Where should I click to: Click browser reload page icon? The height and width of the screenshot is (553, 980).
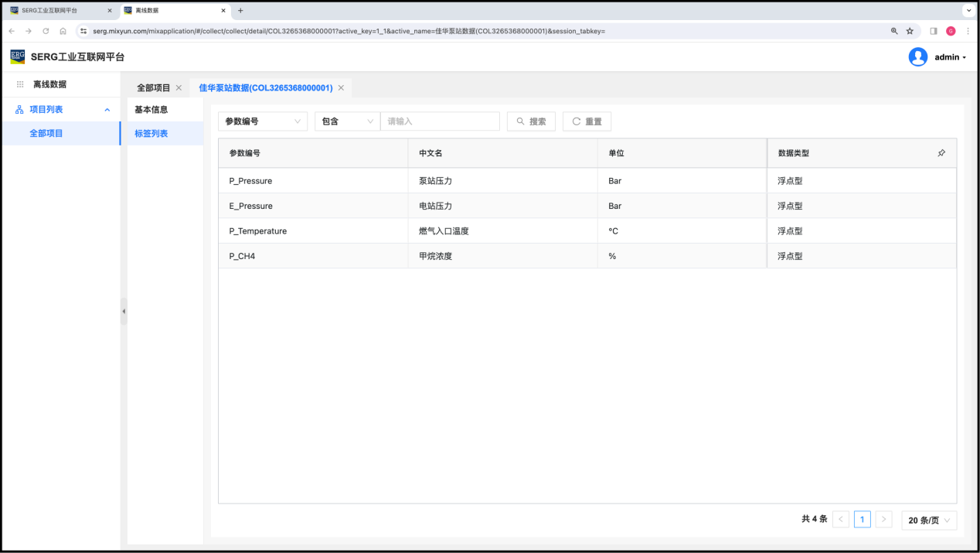point(46,31)
